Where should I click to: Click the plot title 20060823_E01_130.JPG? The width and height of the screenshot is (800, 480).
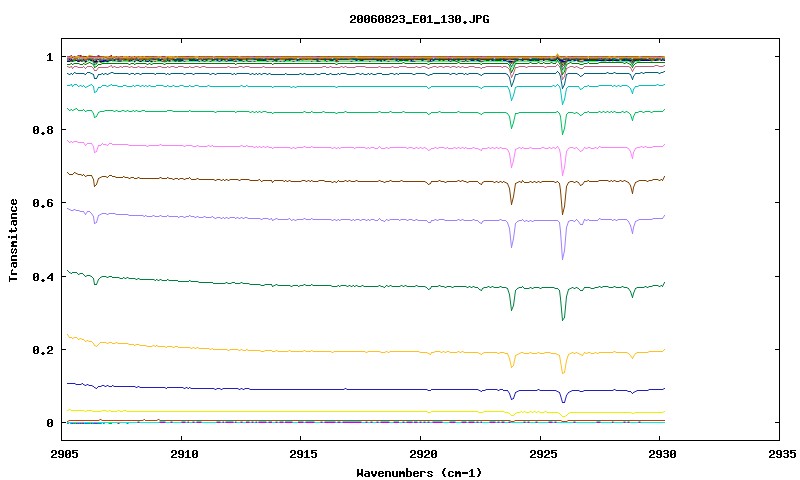click(x=419, y=19)
